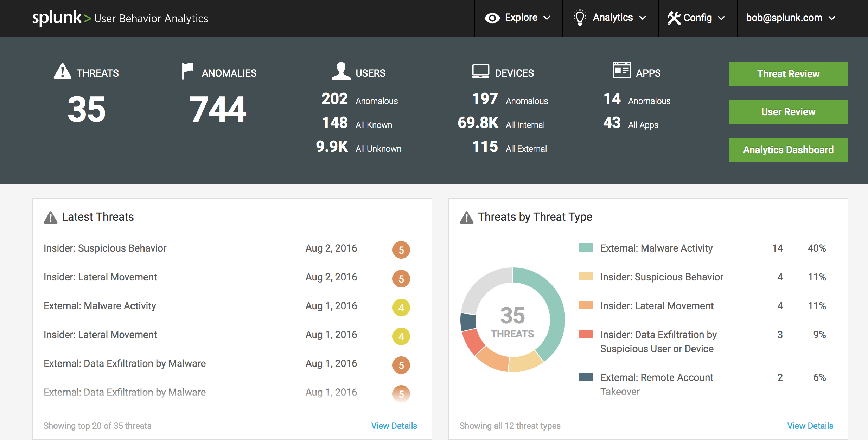868x440 pixels.
Task: Expand the Explore menu chevron
Action: [x=547, y=18]
